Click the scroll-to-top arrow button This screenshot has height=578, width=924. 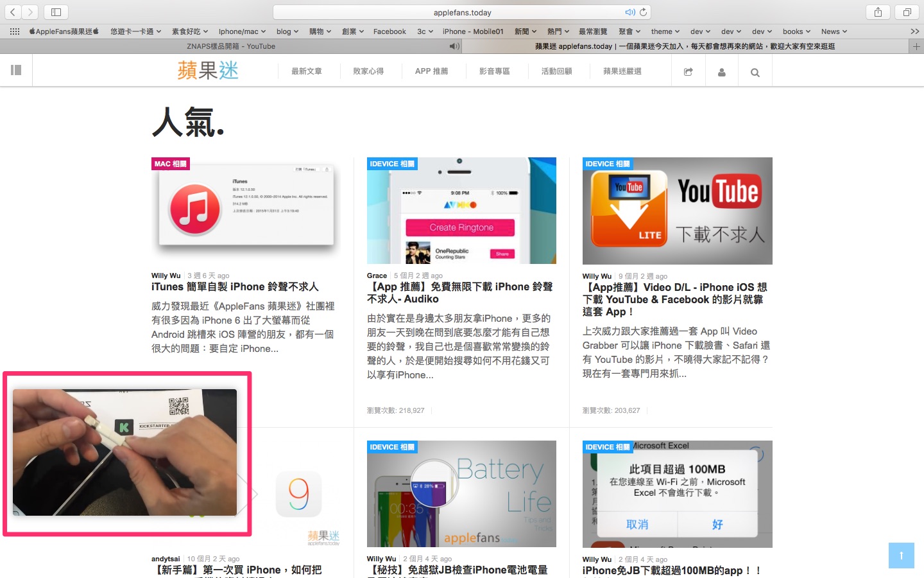[902, 556]
